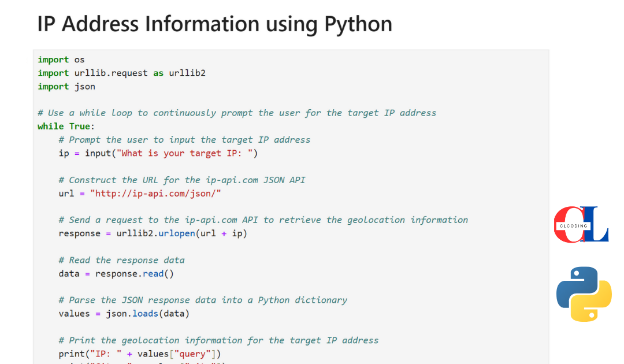The width and height of the screenshot is (624, 364).
Task: Click the 'while True:' statement
Action: 66,127
